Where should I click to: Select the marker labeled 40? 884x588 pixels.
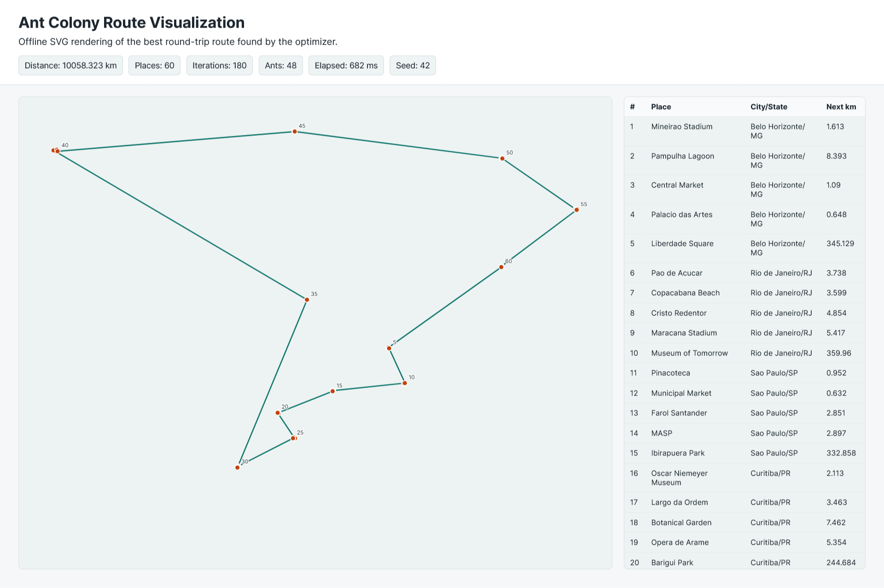58,151
